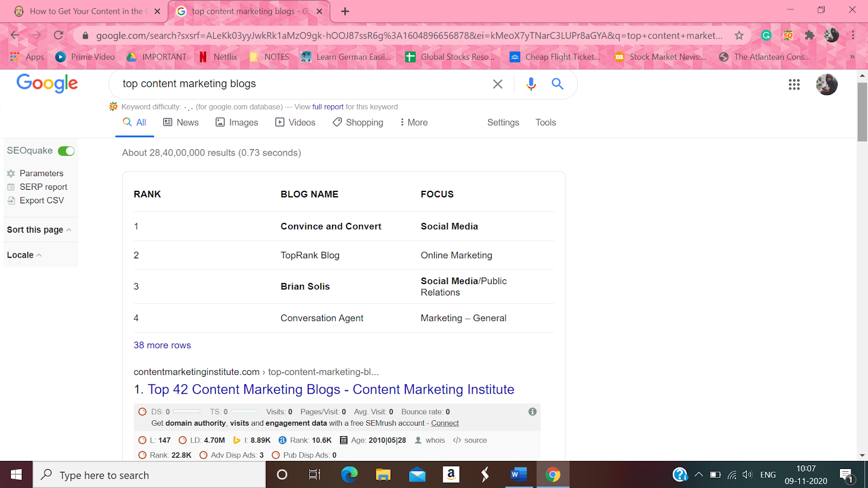The width and height of the screenshot is (868, 488).
Task: Reload the current page
Action: click(x=59, y=35)
